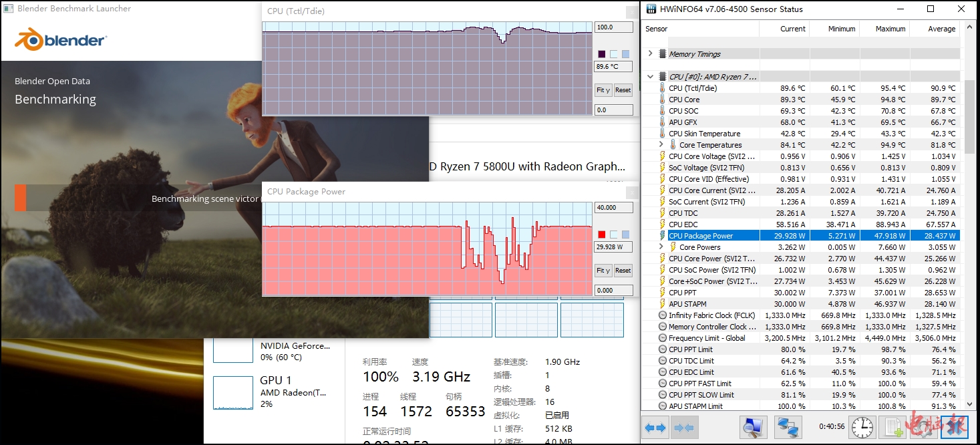This screenshot has width=980, height=445.
Task: Click the Maximum column header
Action: coord(890,29)
